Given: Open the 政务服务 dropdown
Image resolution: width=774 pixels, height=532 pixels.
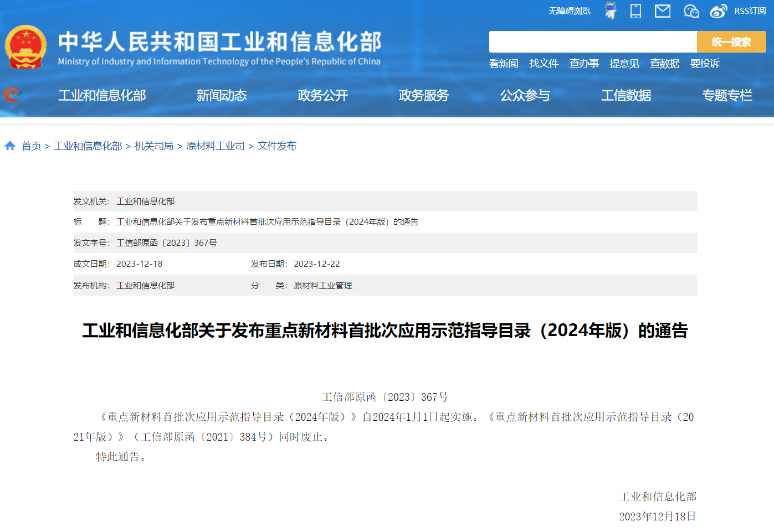Looking at the screenshot, I should pyautogui.click(x=423, y=95).
